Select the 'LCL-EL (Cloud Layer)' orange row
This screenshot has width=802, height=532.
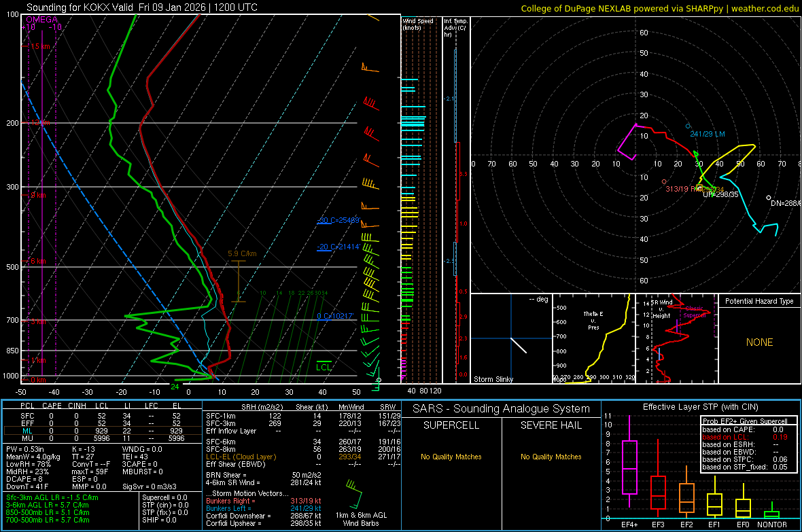(x=303, y=457)
